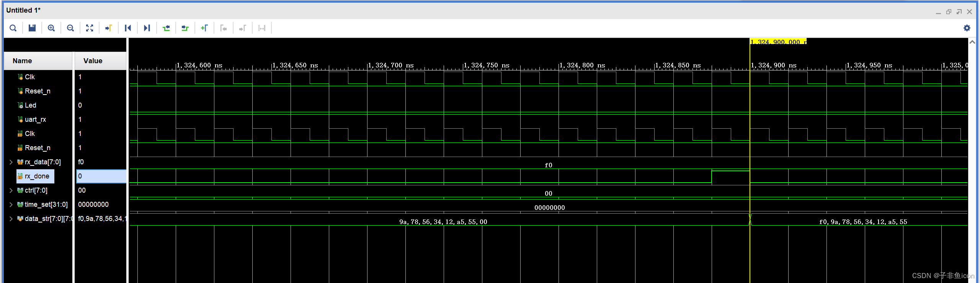Click the f0 label in rx_data waveform

click(x=549, y=165)
